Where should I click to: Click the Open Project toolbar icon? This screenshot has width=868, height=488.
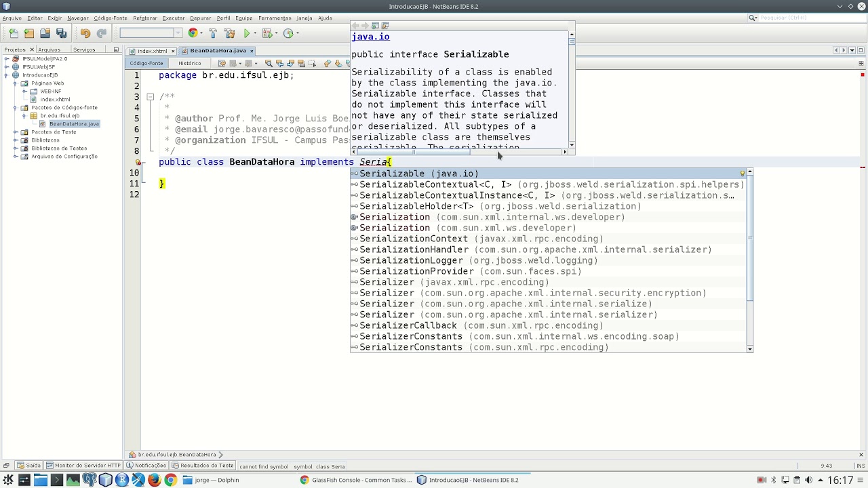pos(45,33)
